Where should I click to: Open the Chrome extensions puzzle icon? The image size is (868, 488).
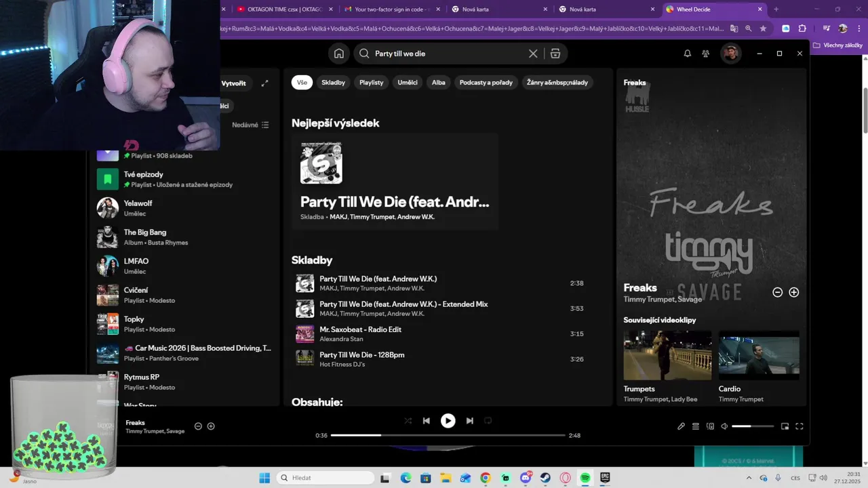(802, 28)
